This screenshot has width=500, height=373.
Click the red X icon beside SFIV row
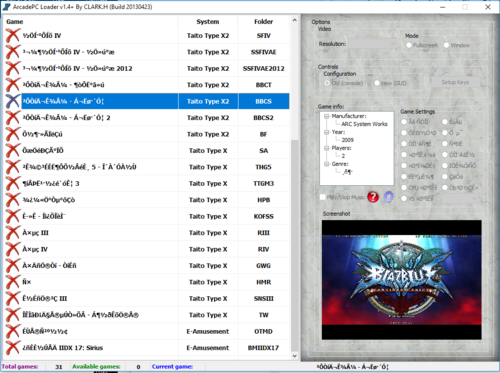pos(13,36)
